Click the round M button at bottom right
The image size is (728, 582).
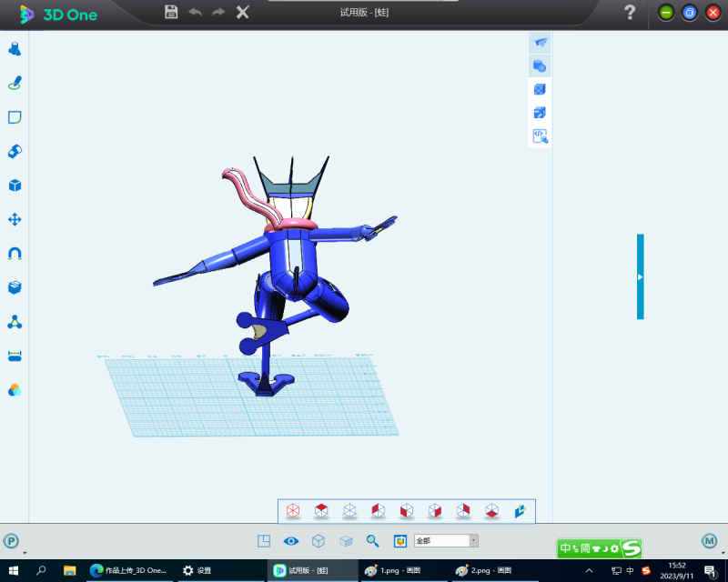tap(709, 541)
